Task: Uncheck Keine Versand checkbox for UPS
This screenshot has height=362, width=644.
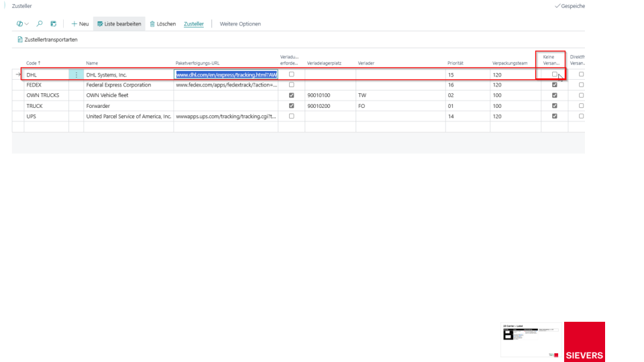Action: (555, 116)
